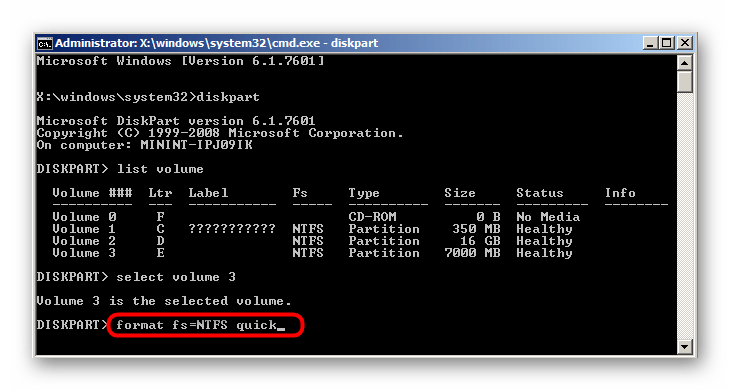Maximize the diskpart command window
The width and height of the screenshot is (730, 390).
(x=667, y=43)
